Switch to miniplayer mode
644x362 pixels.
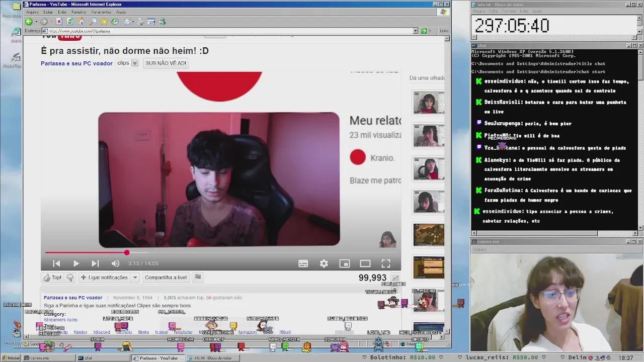(345, 263)
